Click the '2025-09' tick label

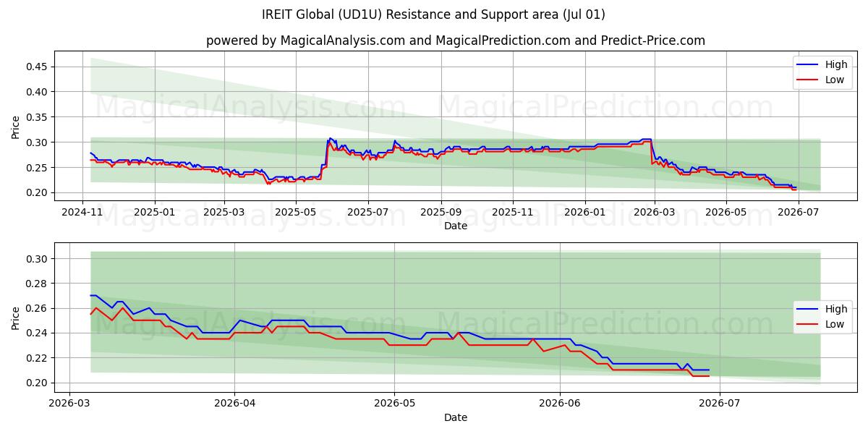point(441,212)
